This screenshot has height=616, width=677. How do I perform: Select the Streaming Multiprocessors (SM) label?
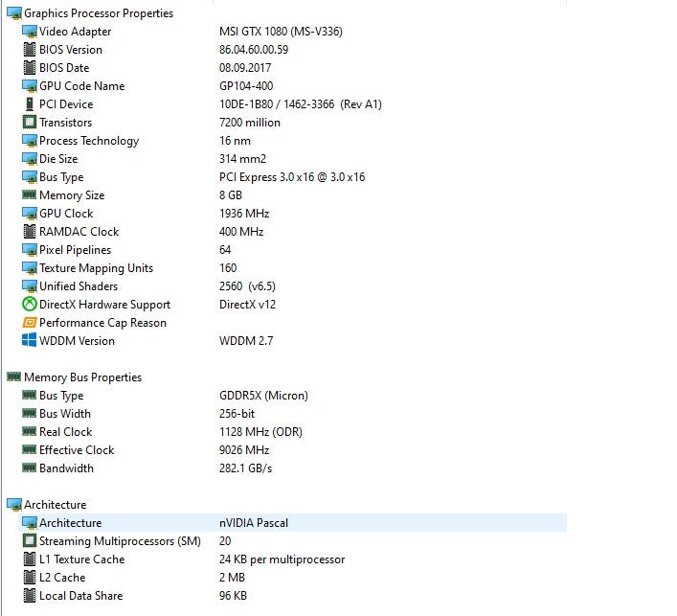point(120,541)
